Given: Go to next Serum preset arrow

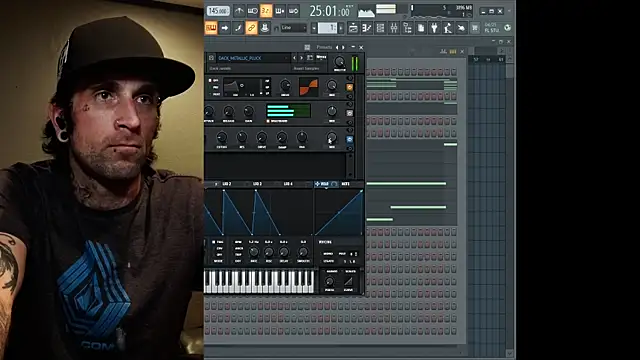Looking at the screenshot, I should (x=302, y=58).
